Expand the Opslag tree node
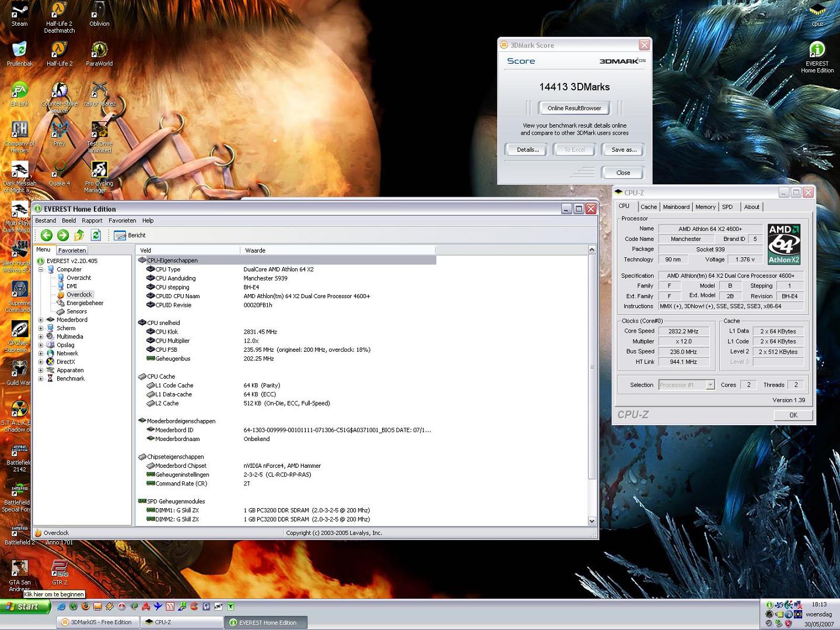 tap(41, 345)
